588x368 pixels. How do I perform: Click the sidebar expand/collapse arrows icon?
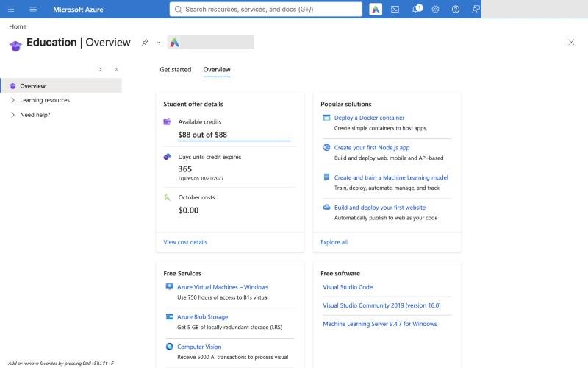point(101,69)
